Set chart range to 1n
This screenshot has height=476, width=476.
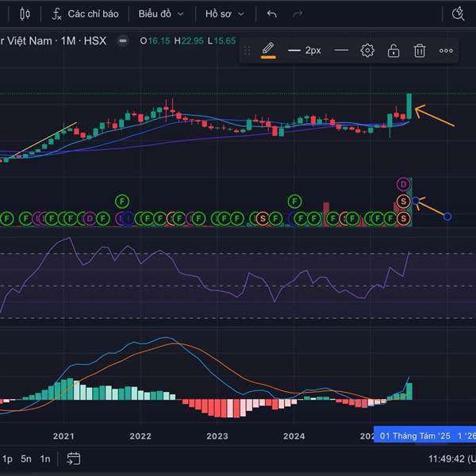click(45, 459)
